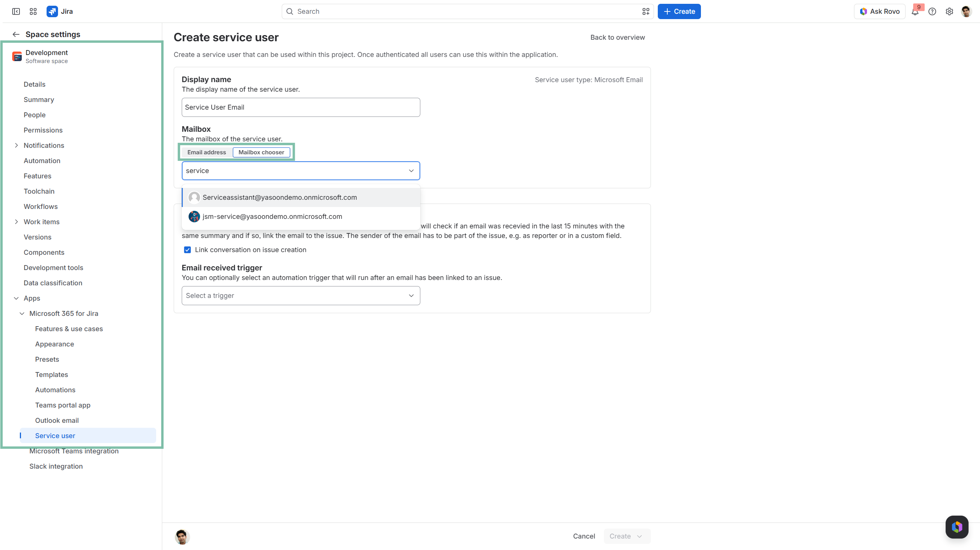The width and height of the screenshot is (980, 550).
Task: Collapse the Apps section
Action: [x=16, y=298]
